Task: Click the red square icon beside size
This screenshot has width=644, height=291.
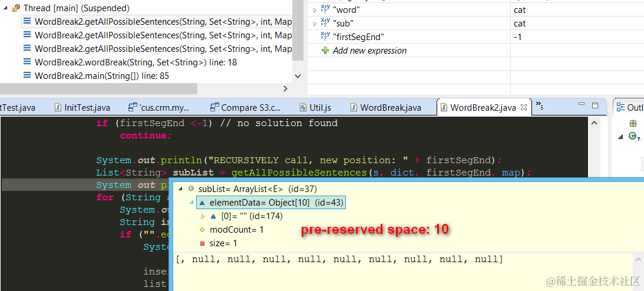Action: pos(202,244)
